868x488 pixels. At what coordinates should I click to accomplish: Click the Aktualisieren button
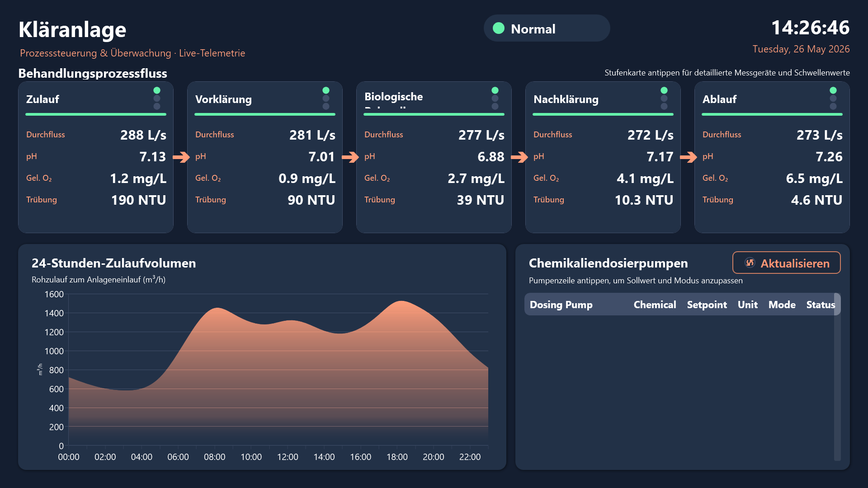787,263
